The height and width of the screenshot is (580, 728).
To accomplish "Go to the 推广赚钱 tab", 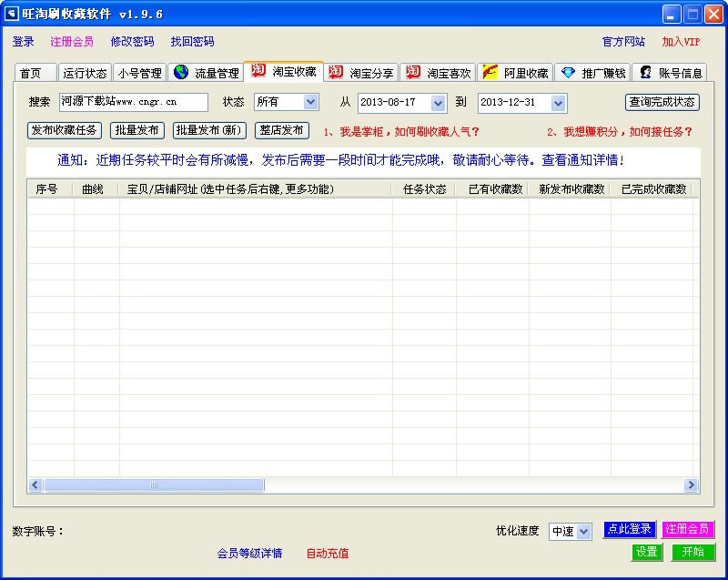I will tap(593, 73).
